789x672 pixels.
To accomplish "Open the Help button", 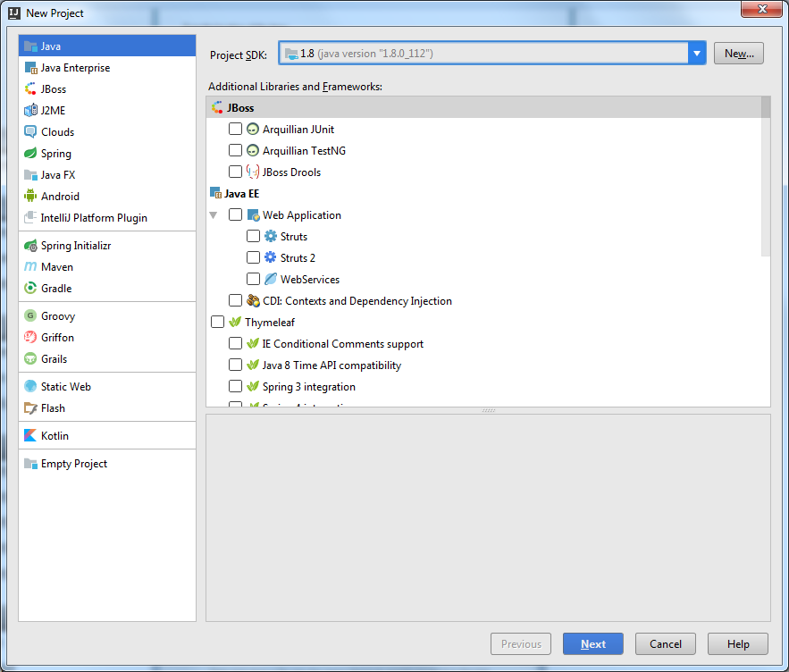I will pyautogui.click(x=738, y=643).
